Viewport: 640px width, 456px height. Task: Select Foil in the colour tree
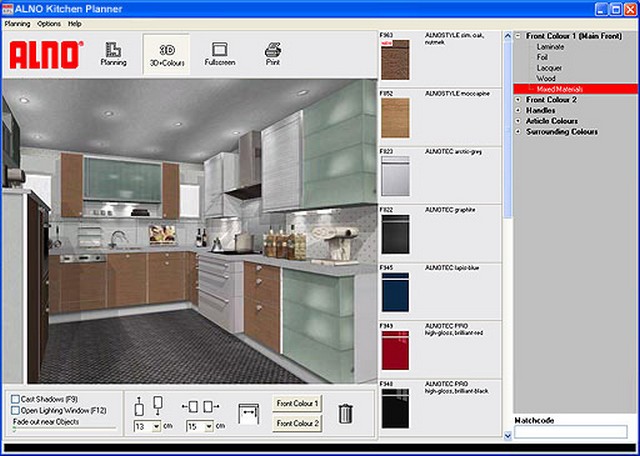tap(542, 57)
